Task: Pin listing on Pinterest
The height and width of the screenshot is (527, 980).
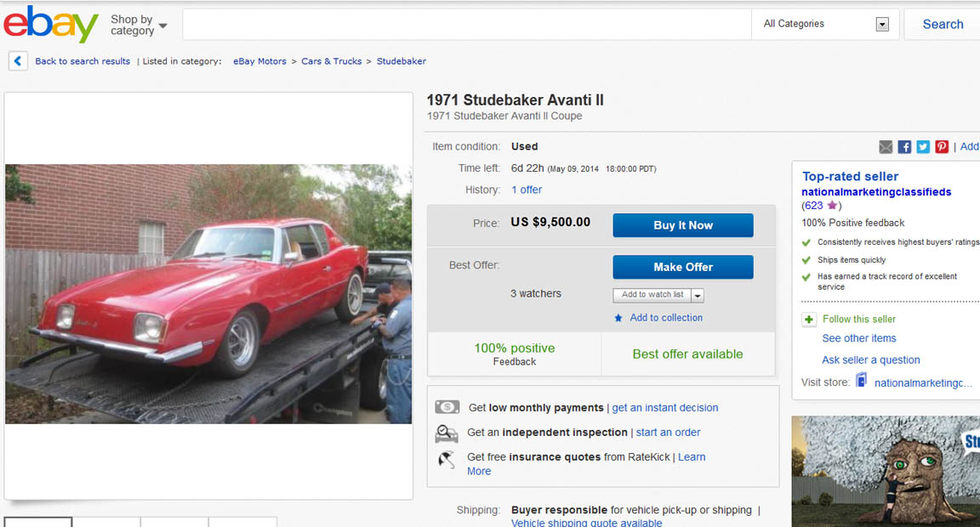Action: (942, 147)
